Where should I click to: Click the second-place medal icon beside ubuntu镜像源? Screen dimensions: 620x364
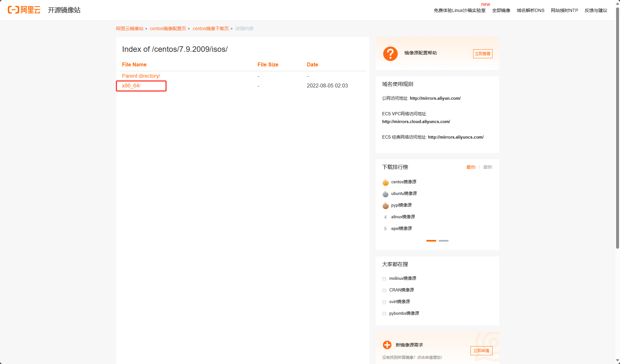(385, 194)
